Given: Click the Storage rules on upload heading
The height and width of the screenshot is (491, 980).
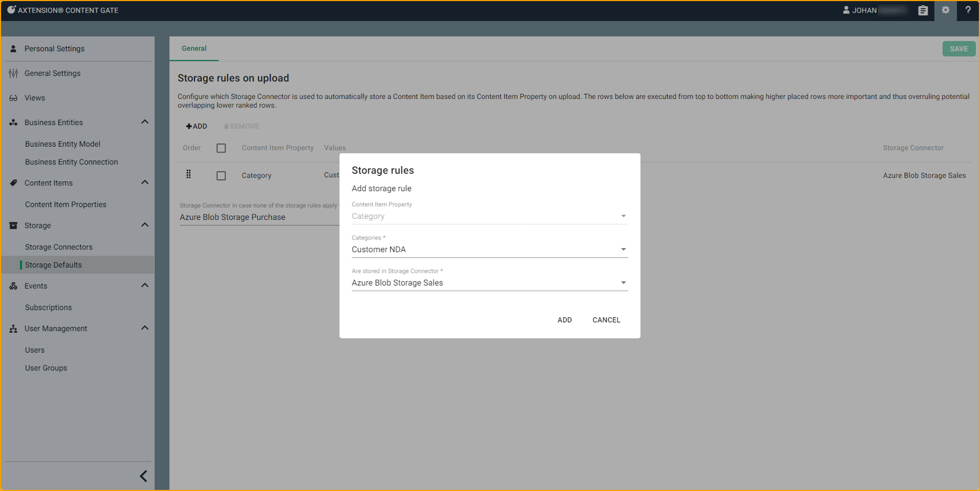Looking at the screenshot, I should click(233, 78).
